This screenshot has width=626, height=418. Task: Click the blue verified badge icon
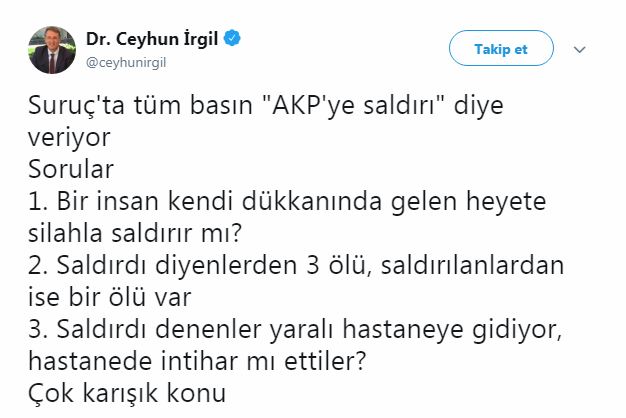point(232,39)
